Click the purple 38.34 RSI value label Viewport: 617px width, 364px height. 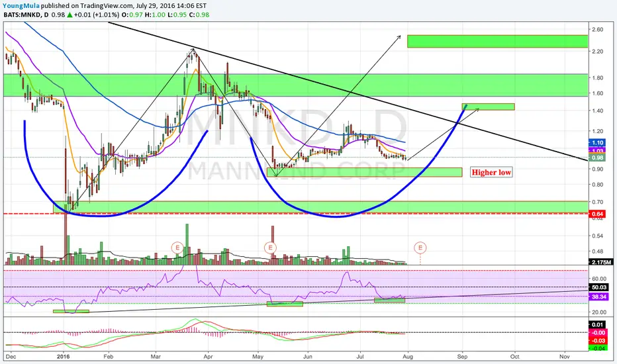[598, 296]
